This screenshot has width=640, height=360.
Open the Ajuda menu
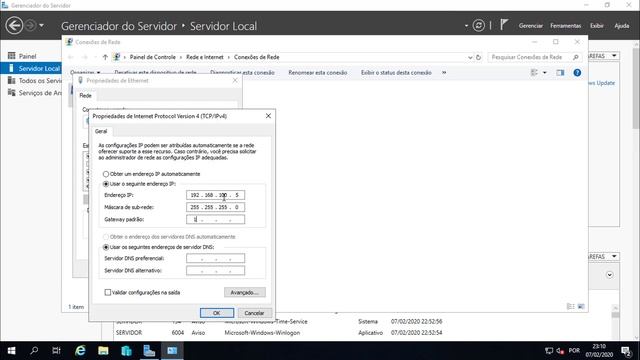(622, 26)
